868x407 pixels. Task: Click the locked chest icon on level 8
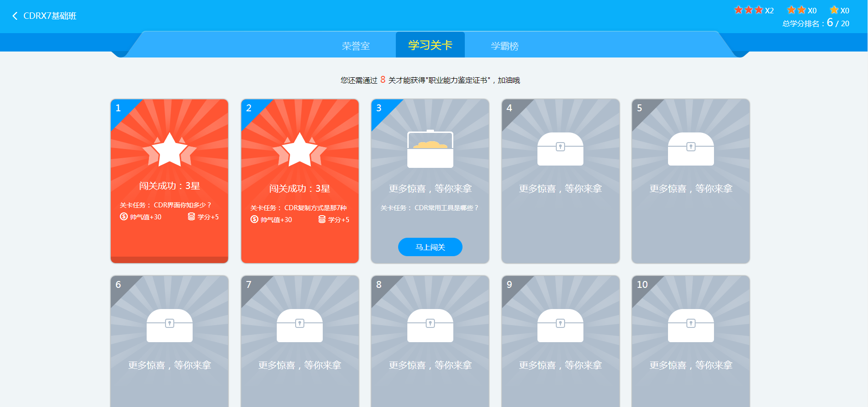tap(430, 326)
